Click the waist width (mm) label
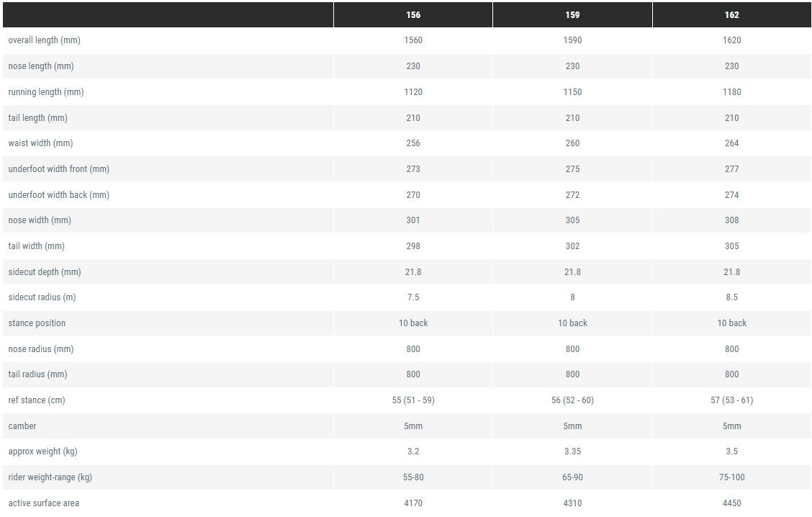Screen dimensions: 812x517 (40, 143)
